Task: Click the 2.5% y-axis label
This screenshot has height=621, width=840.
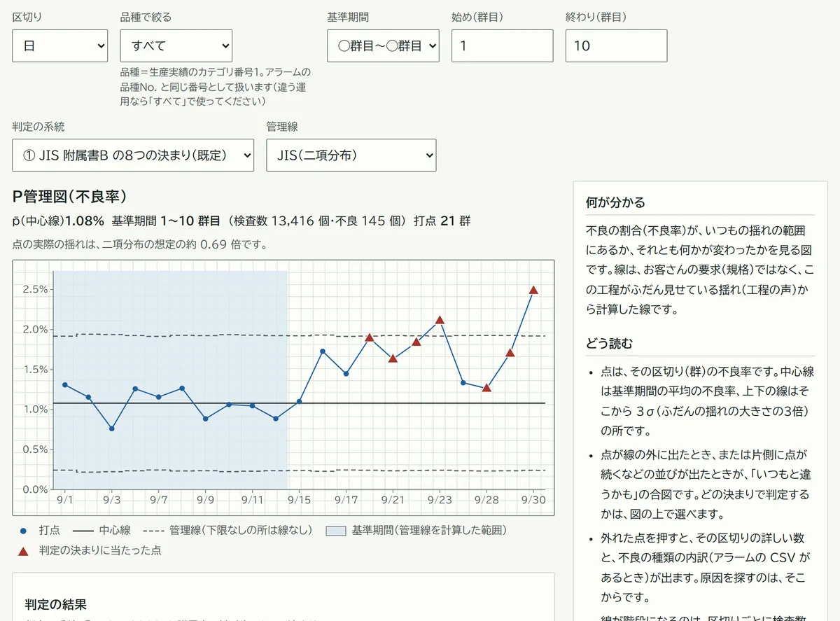Action: click(36, 289)
